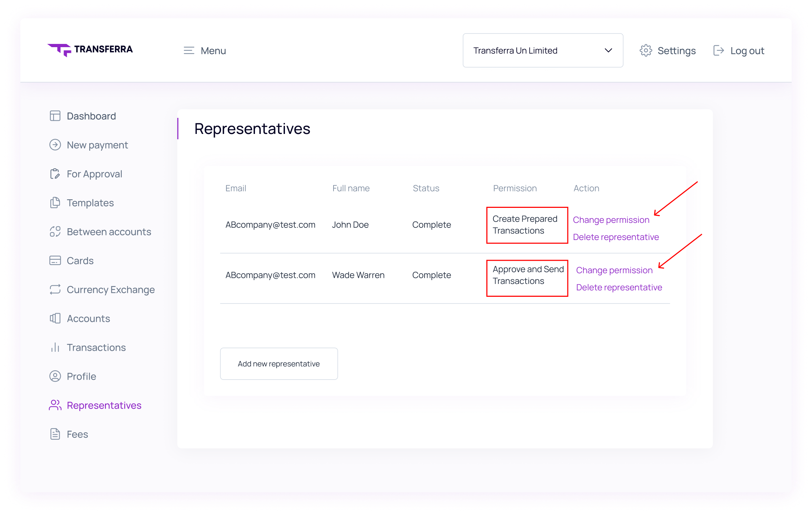Go to Transactions in the sidebar
Screen dimensions: 812x515
pos(96,347)
